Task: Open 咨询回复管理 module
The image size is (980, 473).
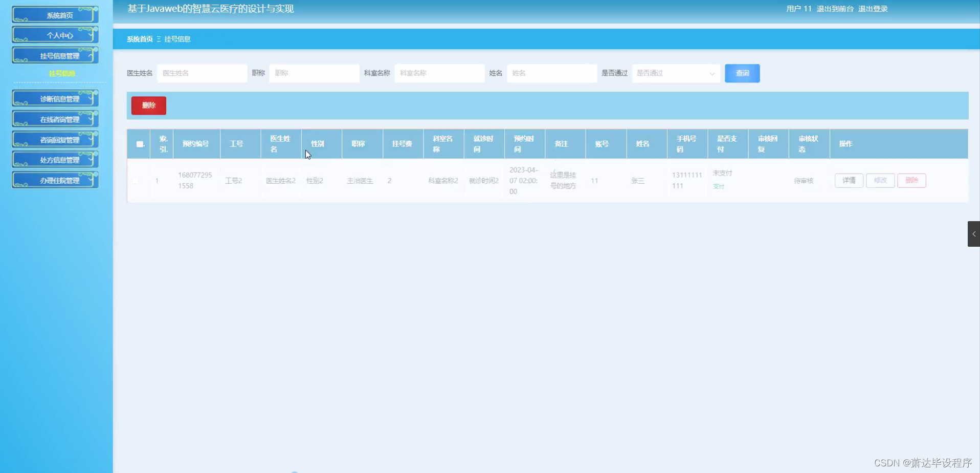Action: click(x=55, y=139)
